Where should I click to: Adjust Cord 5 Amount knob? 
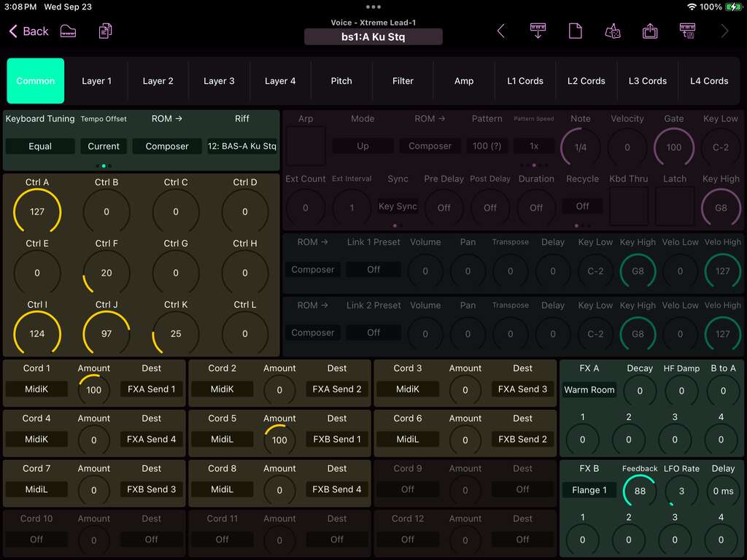pyautogui.click(x=279, y=440)
